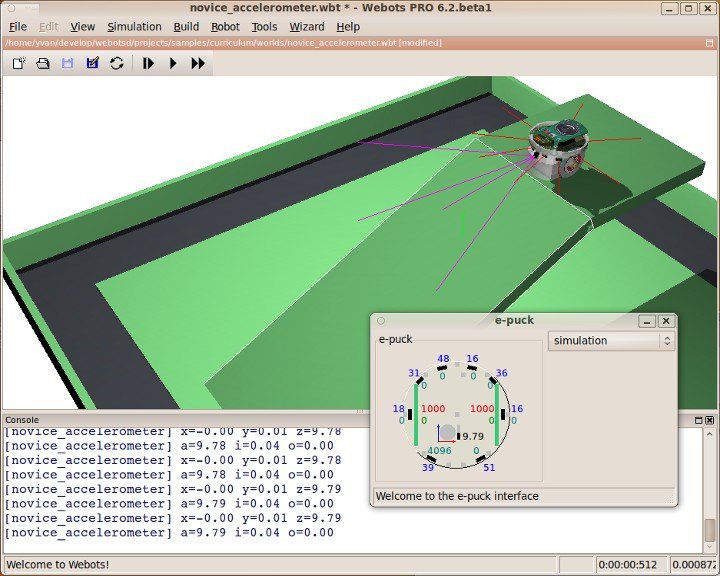The width and height of the screenshot is (720, 576).
Task: Open the View menu
Action: [83, 27]
